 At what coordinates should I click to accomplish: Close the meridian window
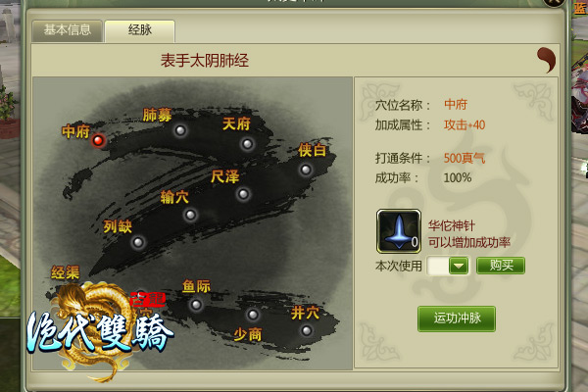click(555, 3)
